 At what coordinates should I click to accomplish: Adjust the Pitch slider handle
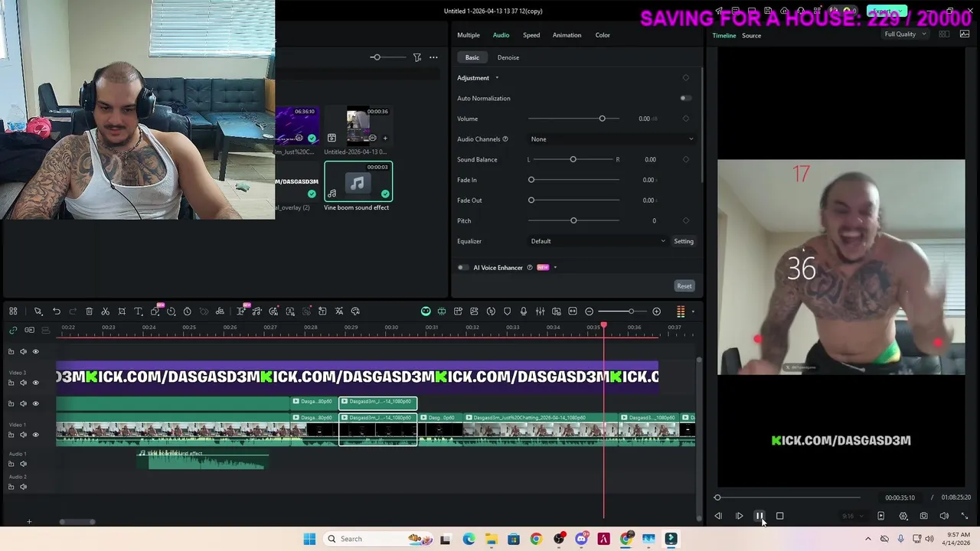click(x=573, y=220)
